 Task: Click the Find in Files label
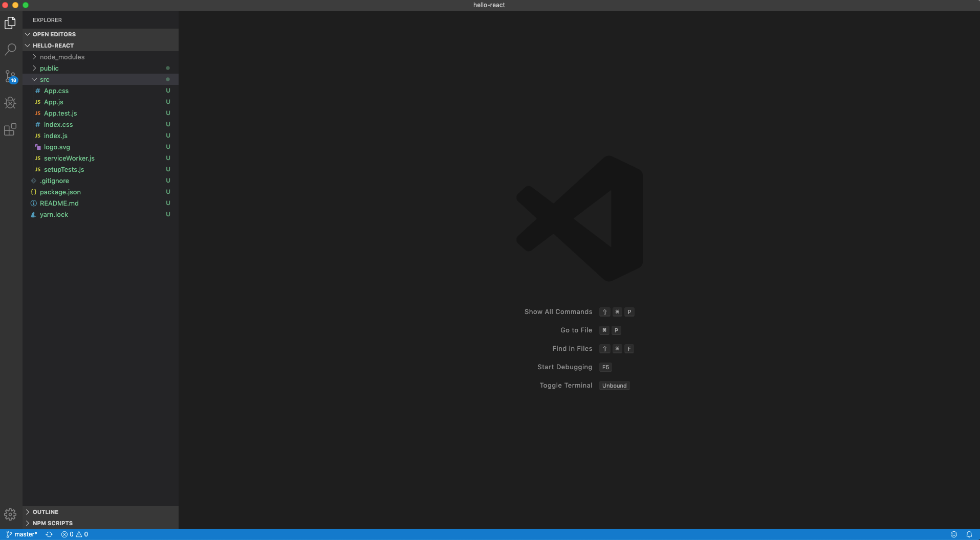[x=572, y=349]
